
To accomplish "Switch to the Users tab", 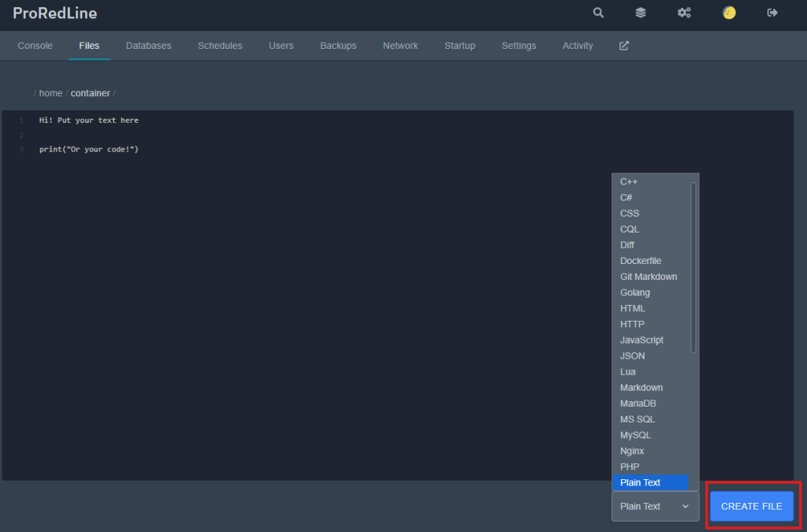I will point(281,46).
